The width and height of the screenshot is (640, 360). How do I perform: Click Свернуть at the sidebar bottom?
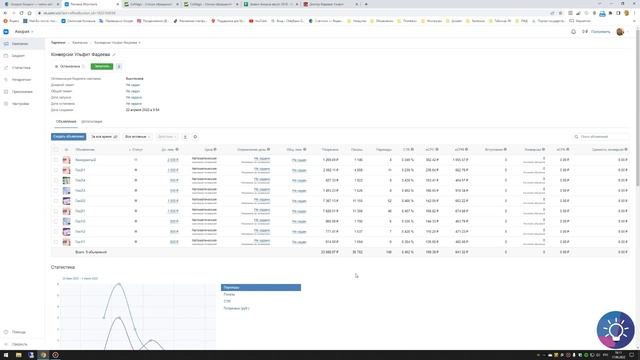pos(19,344)
